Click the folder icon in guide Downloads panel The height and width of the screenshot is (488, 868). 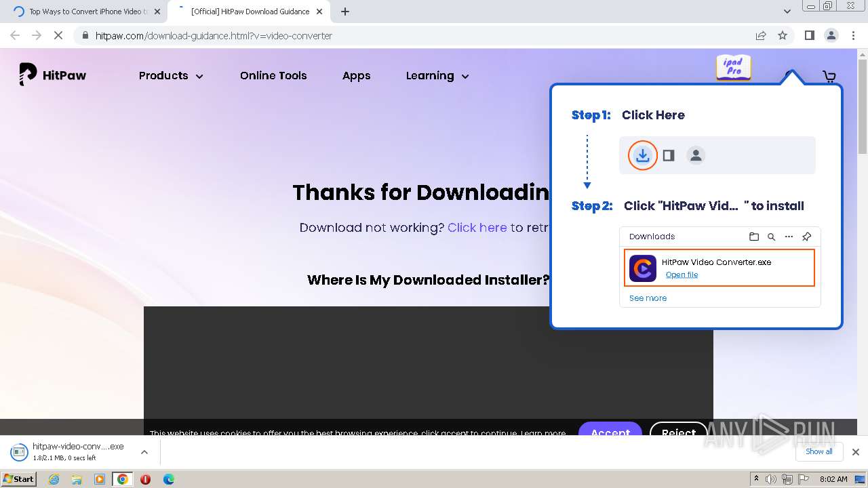(x=753, y=237)
